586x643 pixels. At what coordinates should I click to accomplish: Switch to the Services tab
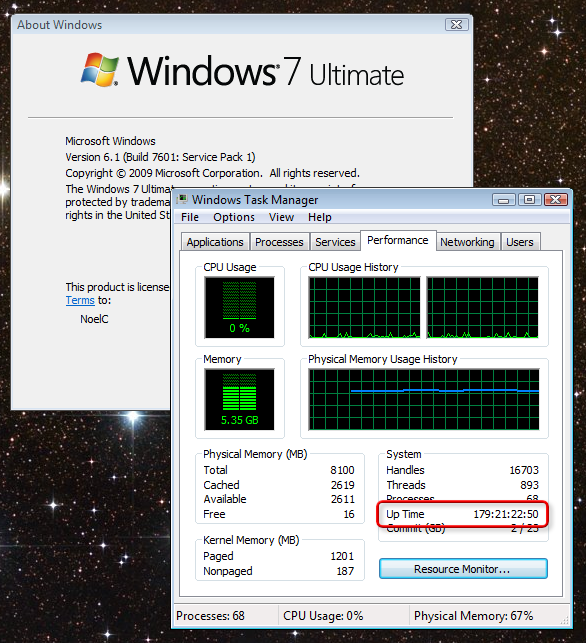pos(335,242)
